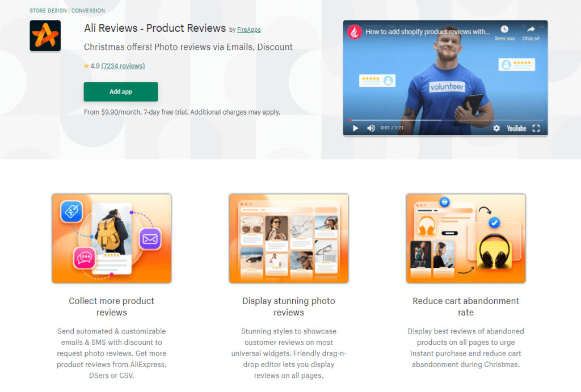Click the Send automated & customizable paragraph
Viewport: 581px width, 392px height.
point(112,353)
